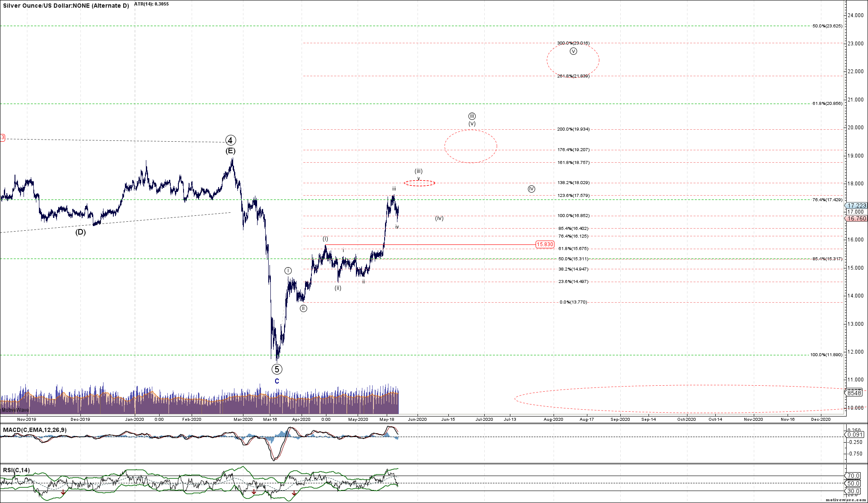Click the volume value tag 8548
This screenshot has width=868, height=503.
tap(854, 393)
